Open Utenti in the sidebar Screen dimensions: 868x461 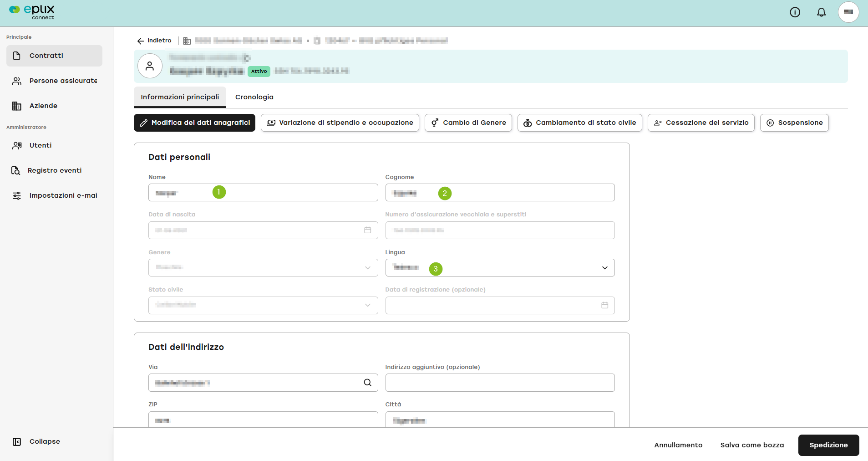54,145
